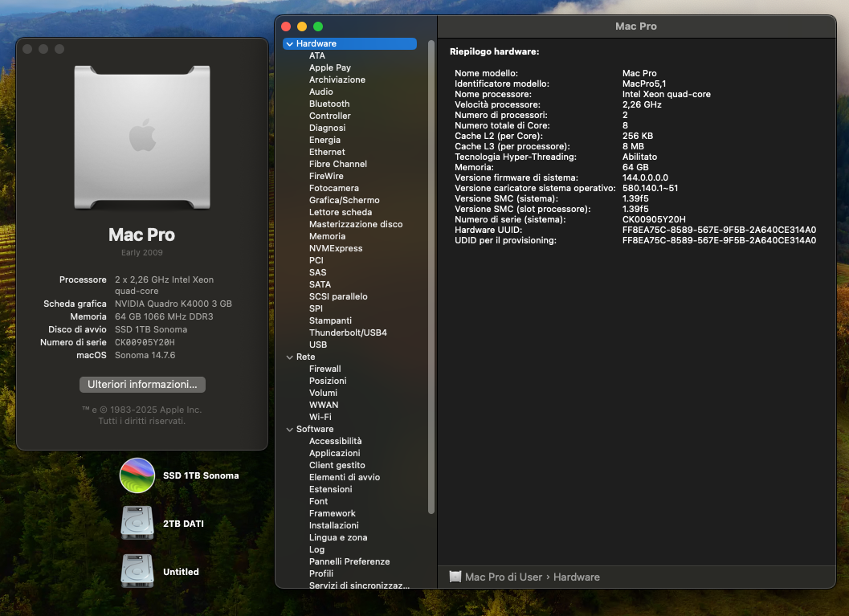Select Log under Software
This screenshot has height=616, width=849.
(316, 549)
